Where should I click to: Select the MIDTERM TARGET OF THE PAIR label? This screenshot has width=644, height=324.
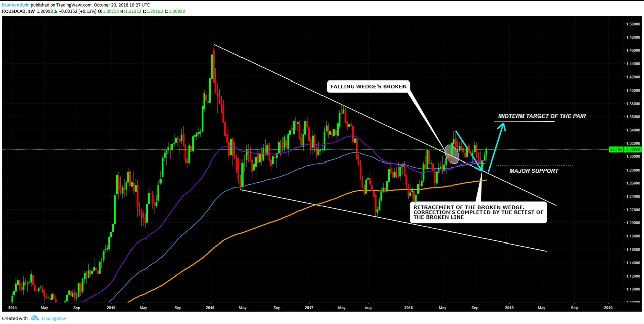(x=542, y=116)
